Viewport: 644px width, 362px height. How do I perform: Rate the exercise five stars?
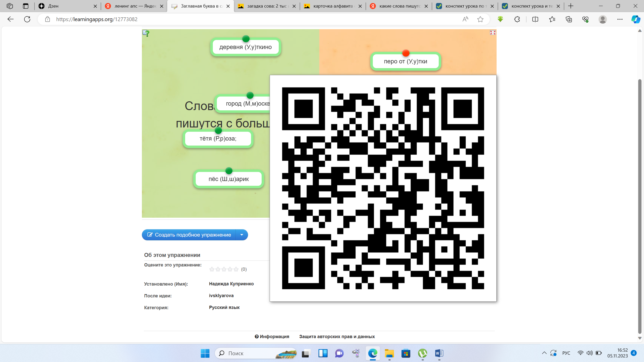click(236, 269)
